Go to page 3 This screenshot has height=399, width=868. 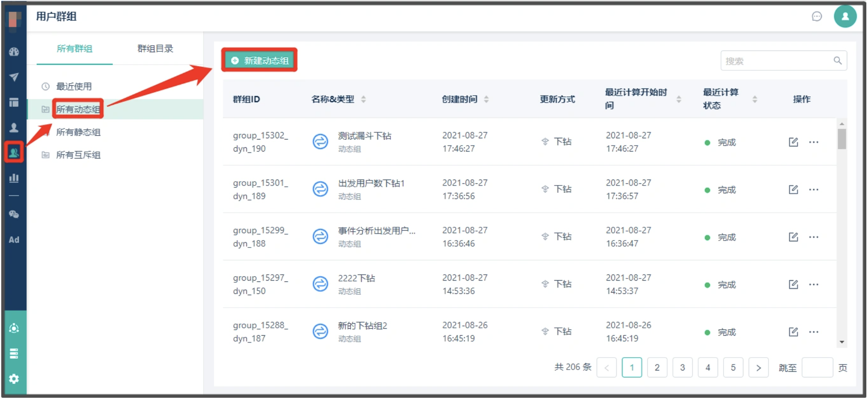pos(682,368)
